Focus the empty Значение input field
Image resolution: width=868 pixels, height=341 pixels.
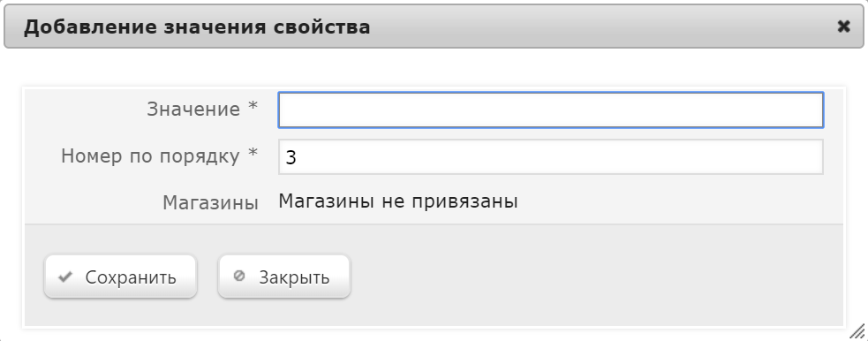tap(551, 110)
